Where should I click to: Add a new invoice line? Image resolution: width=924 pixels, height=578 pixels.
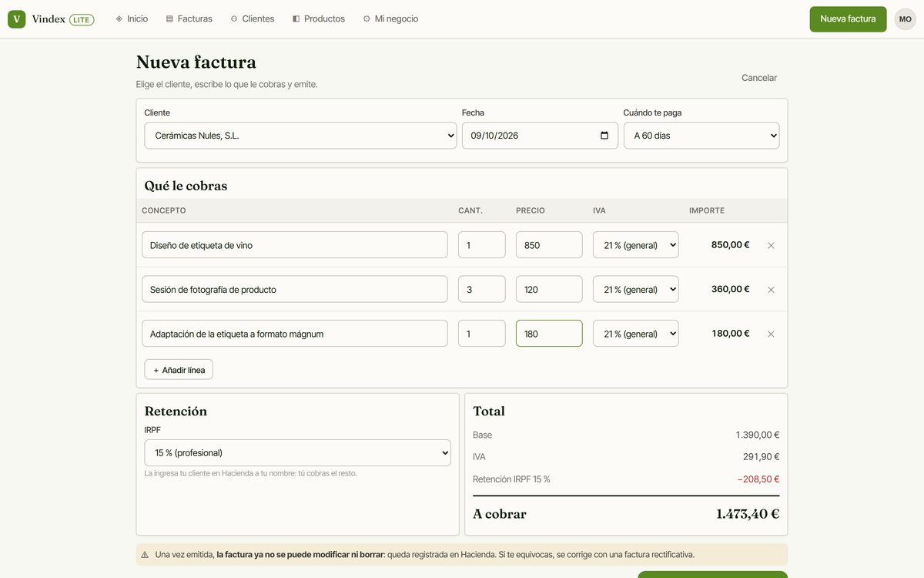click(179, 370)
